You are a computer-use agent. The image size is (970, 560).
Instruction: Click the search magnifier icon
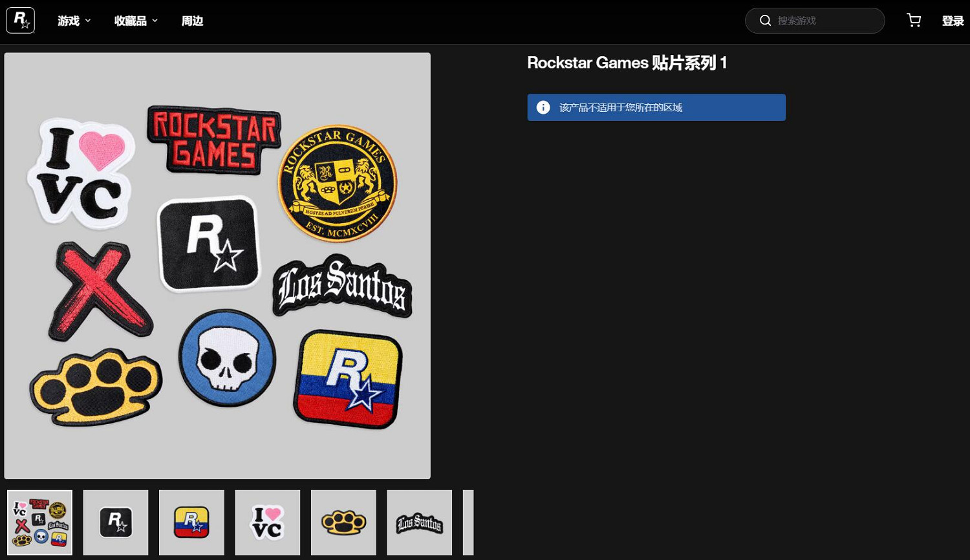(765, 20)
